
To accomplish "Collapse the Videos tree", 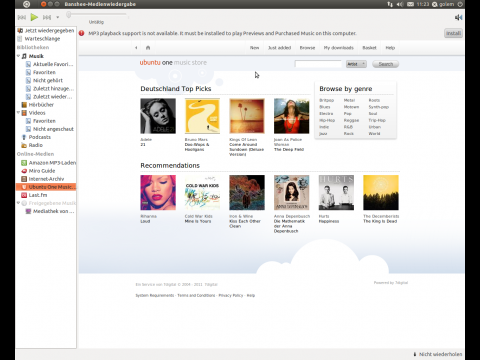I will (x=18, y=113).
